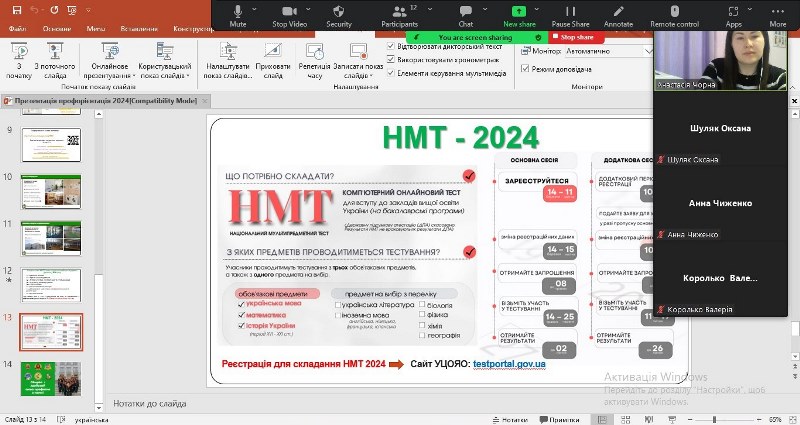This screenshot has height=425, width=800.
Task: Select the presentation document tab Compatibility Mode
Action: tap(106, 101)
